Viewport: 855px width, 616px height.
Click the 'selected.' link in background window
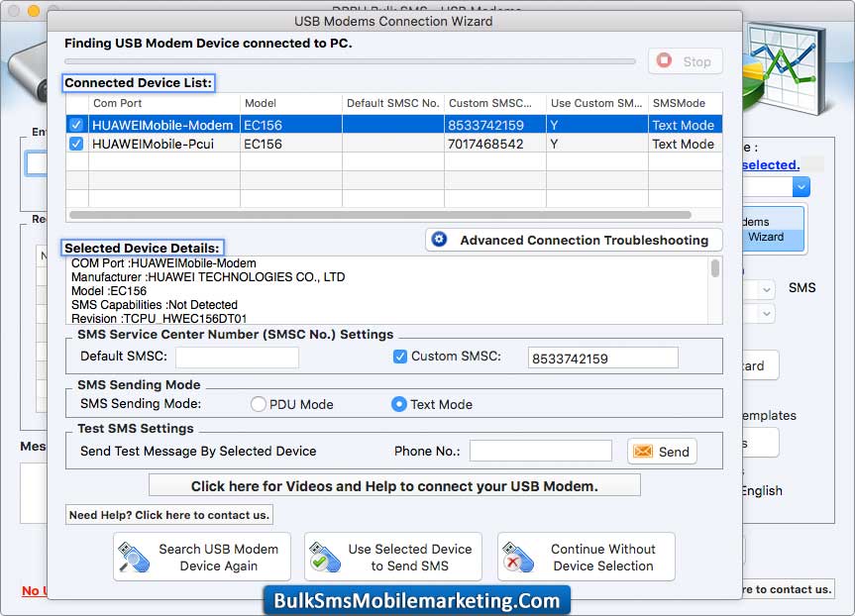tap(771, 164)
